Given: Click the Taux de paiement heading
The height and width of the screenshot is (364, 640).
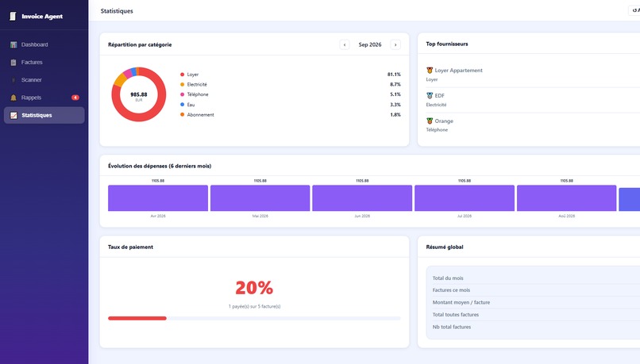Looking at the screenshot, I should 130,247.
